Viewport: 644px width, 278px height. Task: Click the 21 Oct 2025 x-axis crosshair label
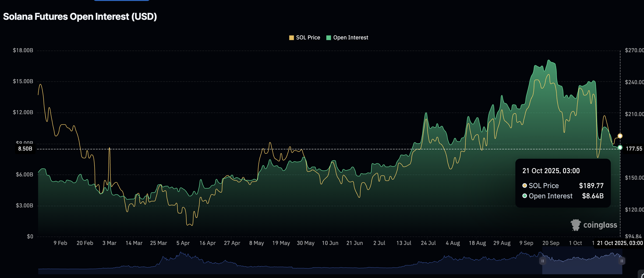(619, 243)
